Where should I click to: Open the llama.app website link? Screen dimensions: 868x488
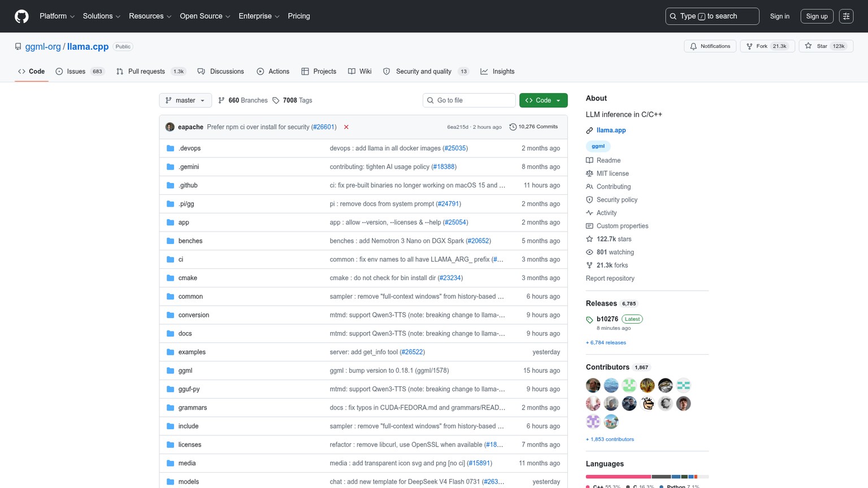pyautogui.click(x=611, y=130)
